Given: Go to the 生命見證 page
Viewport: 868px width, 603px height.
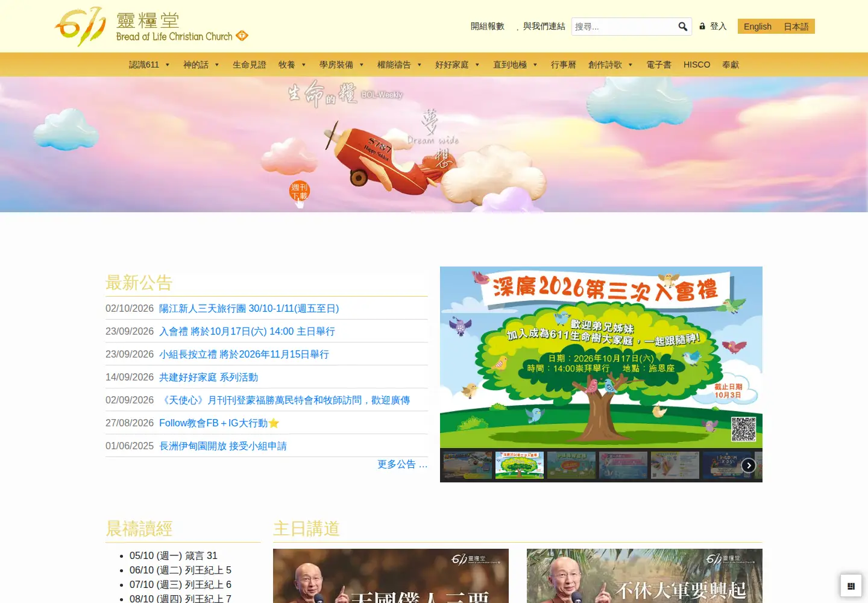Looking at the screenshot, I should click(250, 65).
